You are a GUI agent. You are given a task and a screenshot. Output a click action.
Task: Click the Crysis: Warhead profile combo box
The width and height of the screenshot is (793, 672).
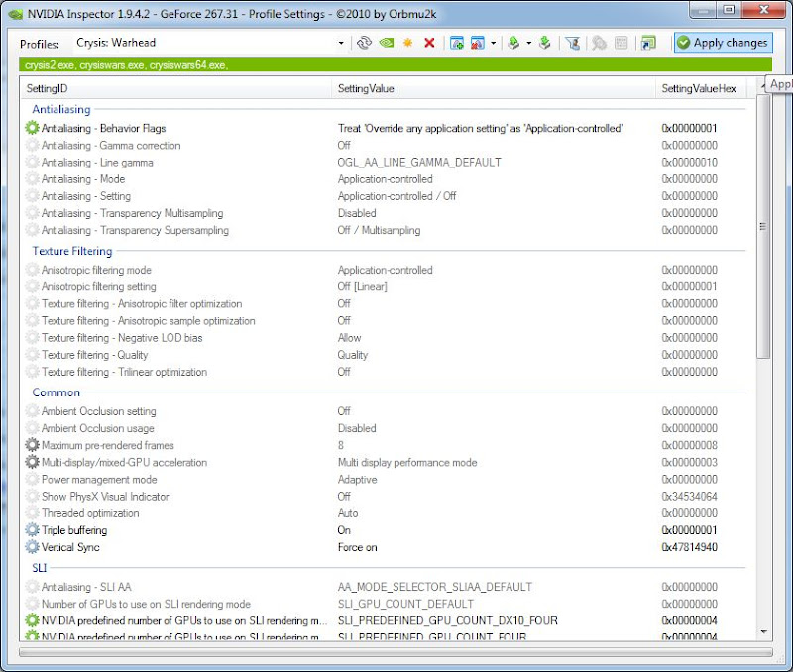tap(210, 43)
